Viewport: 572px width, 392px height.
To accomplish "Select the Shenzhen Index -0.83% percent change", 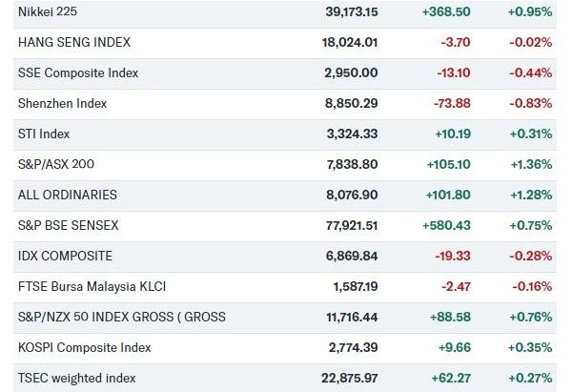I will click(x=530, y=104).
